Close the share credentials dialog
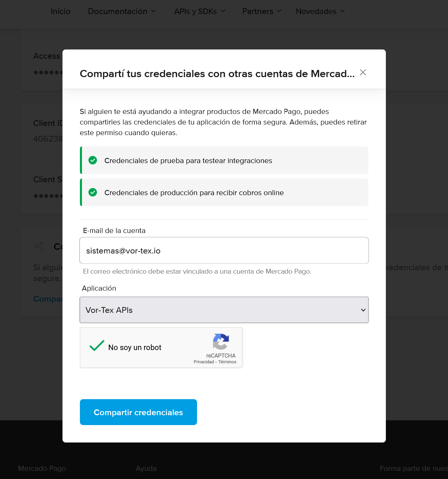448x479 pixels. (x=363, y=72)
